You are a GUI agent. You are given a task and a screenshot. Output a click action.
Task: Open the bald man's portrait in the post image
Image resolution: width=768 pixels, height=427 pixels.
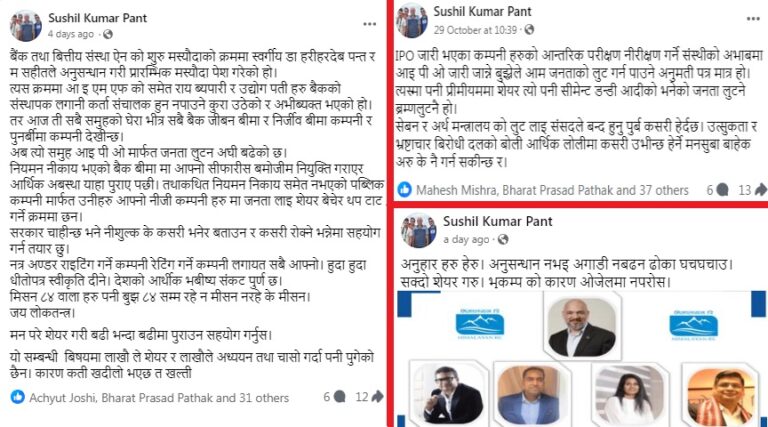(x=581, y=328)
